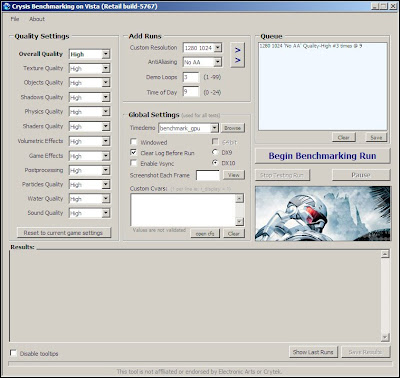Click the Crysis title bar app icon

pyautogui.click(x=7, y=6)
